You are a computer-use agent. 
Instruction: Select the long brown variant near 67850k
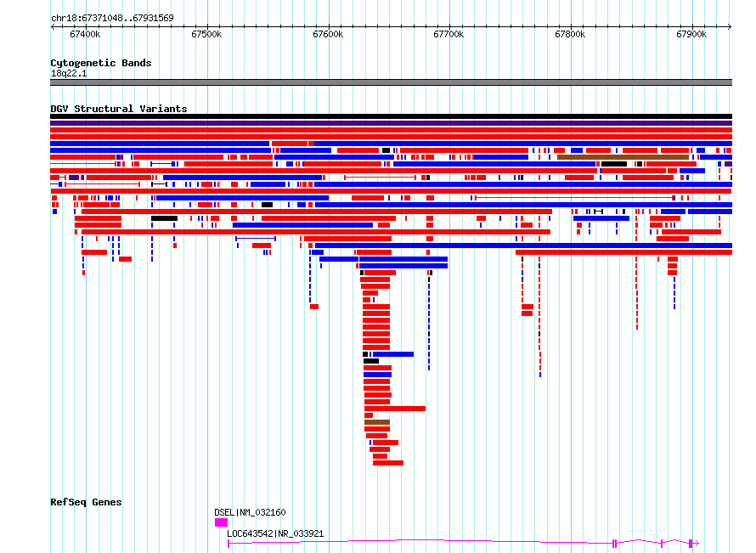(x=623, y=157)
